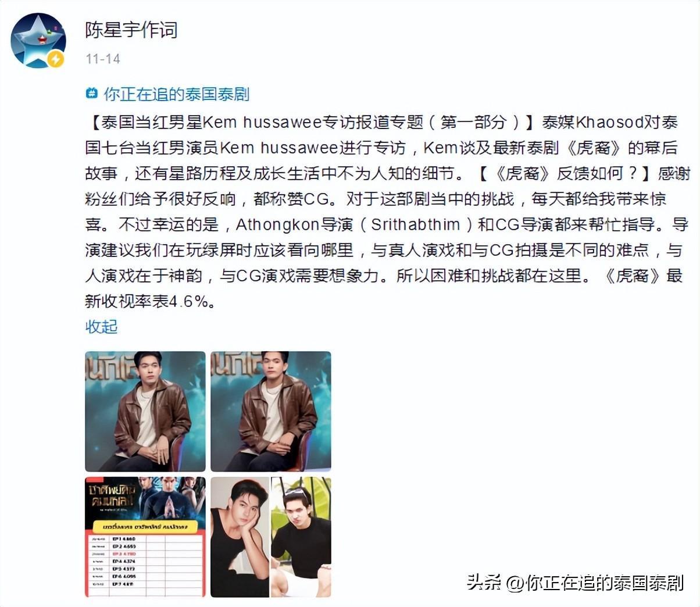Click the Khaosod media name in the text

pos(609,122)
